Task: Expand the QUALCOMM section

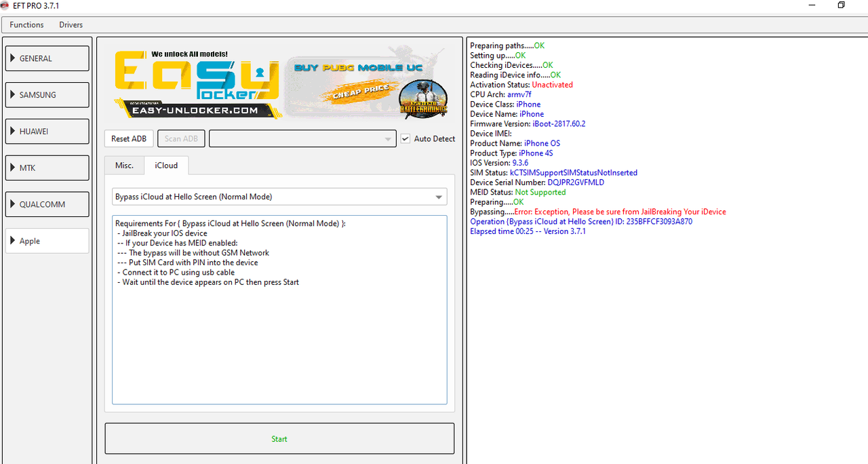Action: point(47,204)
